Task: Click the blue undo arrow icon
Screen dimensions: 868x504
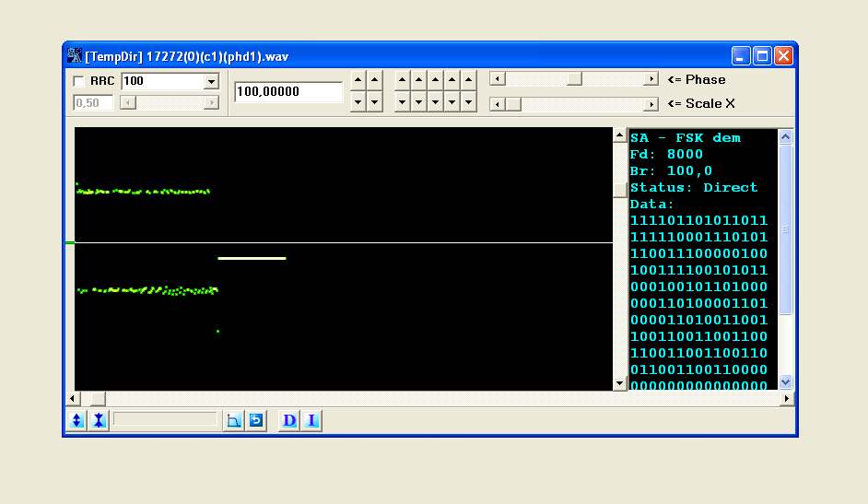Action: pos(256,420)
